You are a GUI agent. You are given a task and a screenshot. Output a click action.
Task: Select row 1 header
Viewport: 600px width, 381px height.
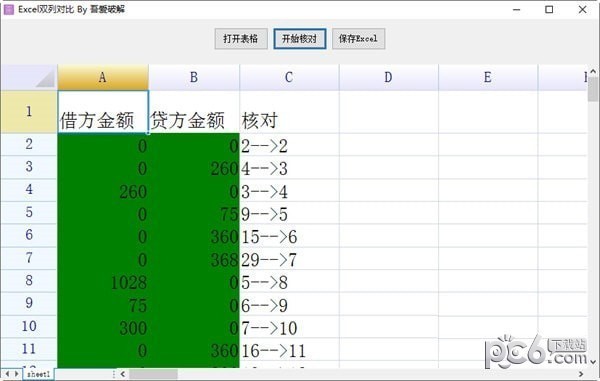(x=29, y=112)
